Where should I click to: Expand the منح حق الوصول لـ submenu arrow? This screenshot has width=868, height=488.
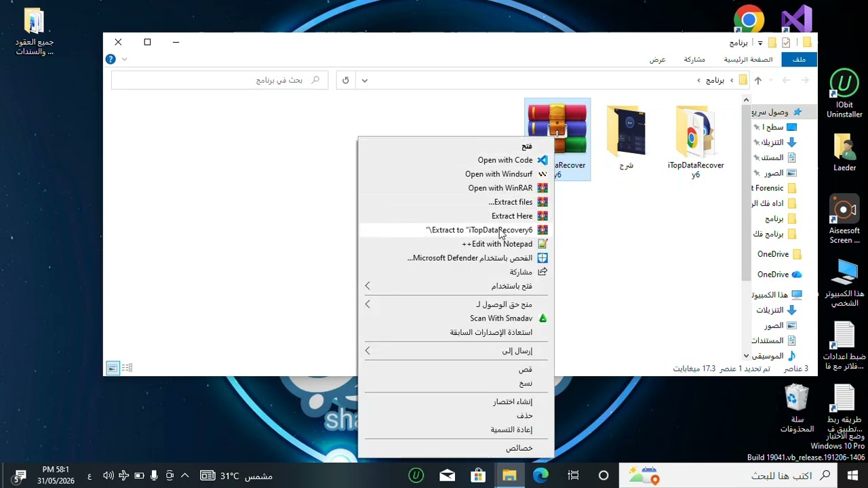368,304
